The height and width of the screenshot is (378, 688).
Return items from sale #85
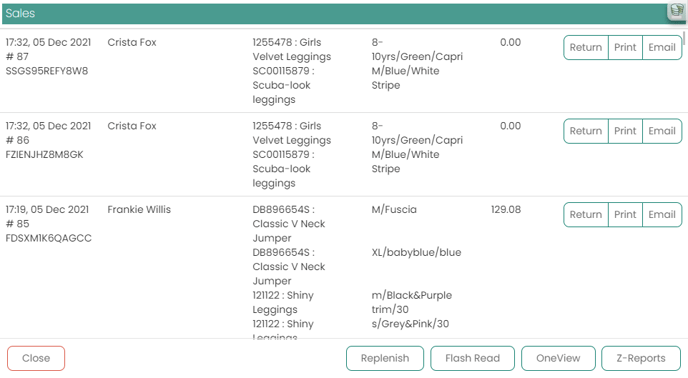coord(586,215)
